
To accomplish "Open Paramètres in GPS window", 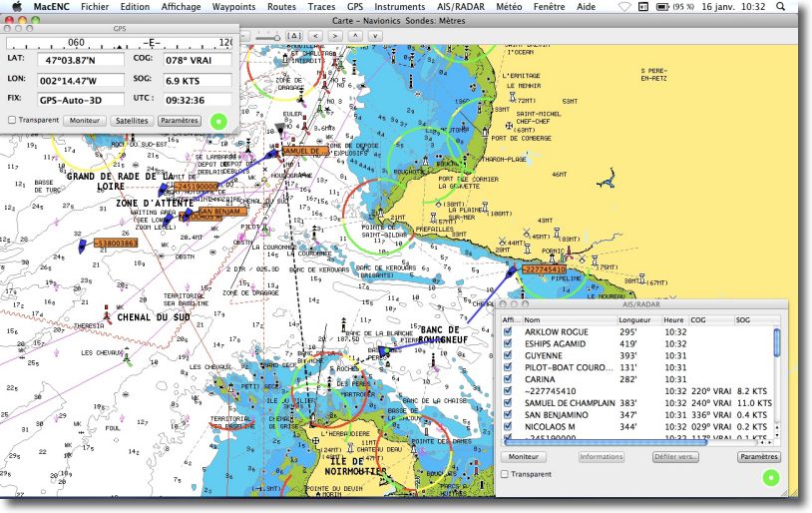I will (x=180, y=120).
